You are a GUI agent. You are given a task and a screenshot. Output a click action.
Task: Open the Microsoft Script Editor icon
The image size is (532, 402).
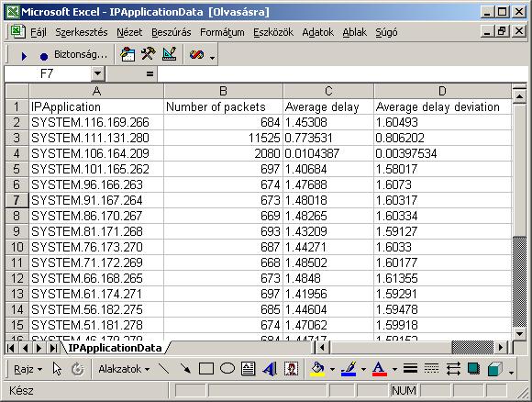tap(196, 54)
